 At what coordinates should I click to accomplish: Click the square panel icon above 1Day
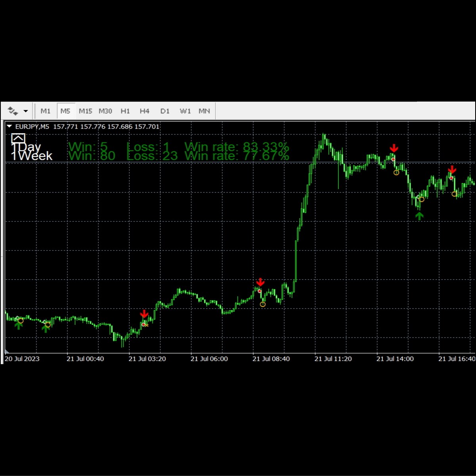(x=18, y=138)
